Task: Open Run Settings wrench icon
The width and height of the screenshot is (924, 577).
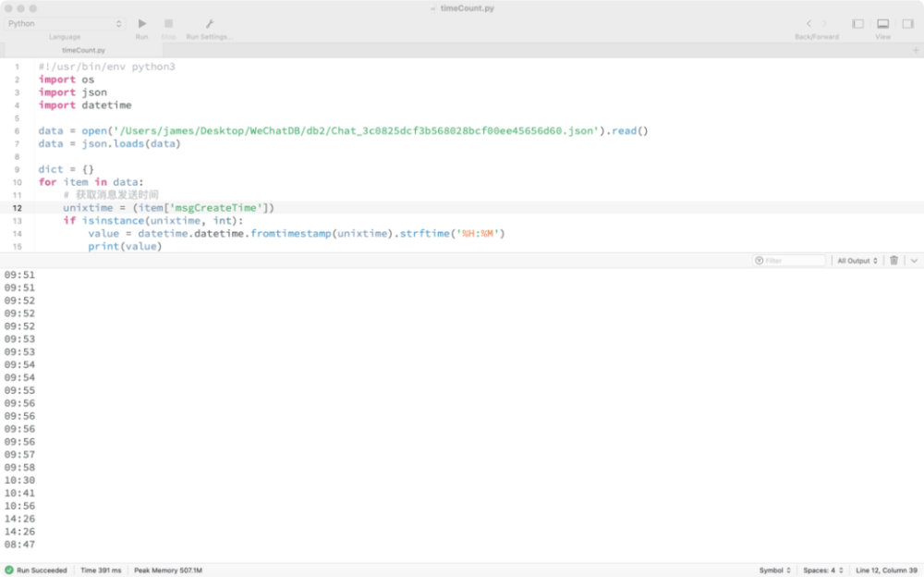Action: point(209,23)
